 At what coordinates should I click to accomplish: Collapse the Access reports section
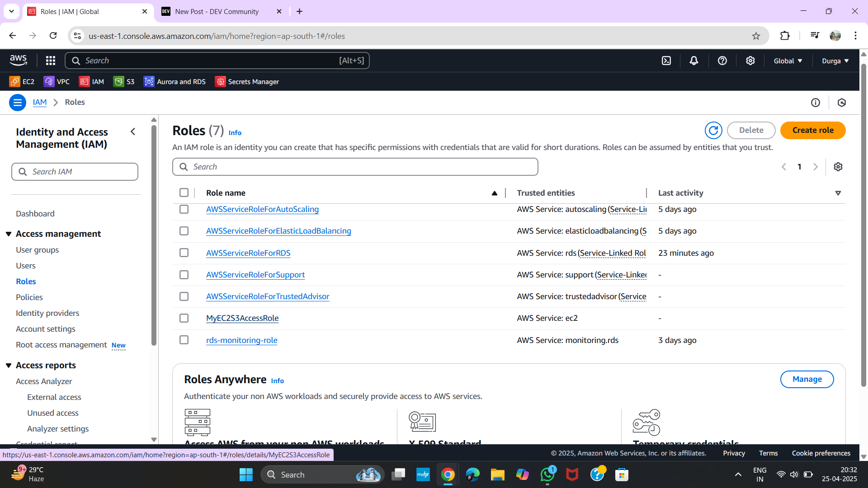point(9,365)
